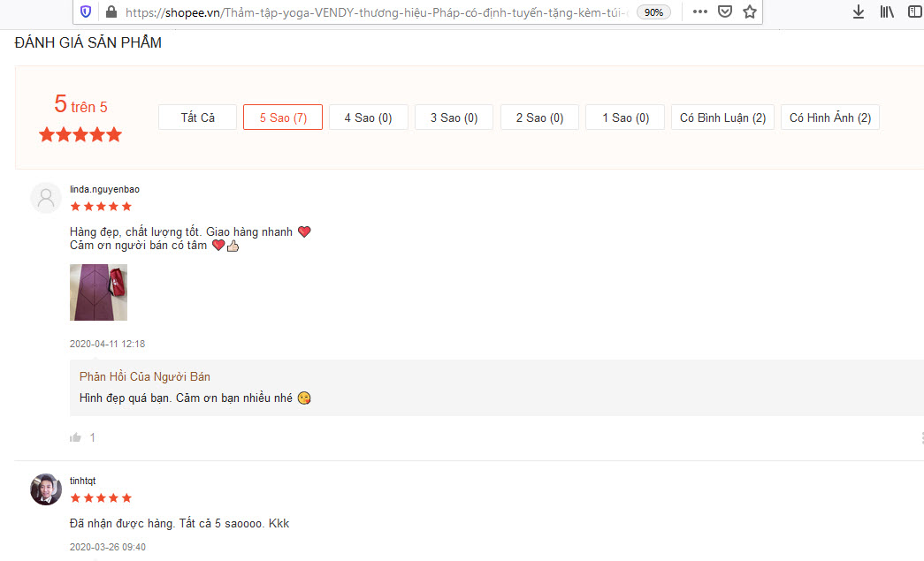Select the Tất Cả rating filter
Viewport: 924px width, 561px height.
197,118
